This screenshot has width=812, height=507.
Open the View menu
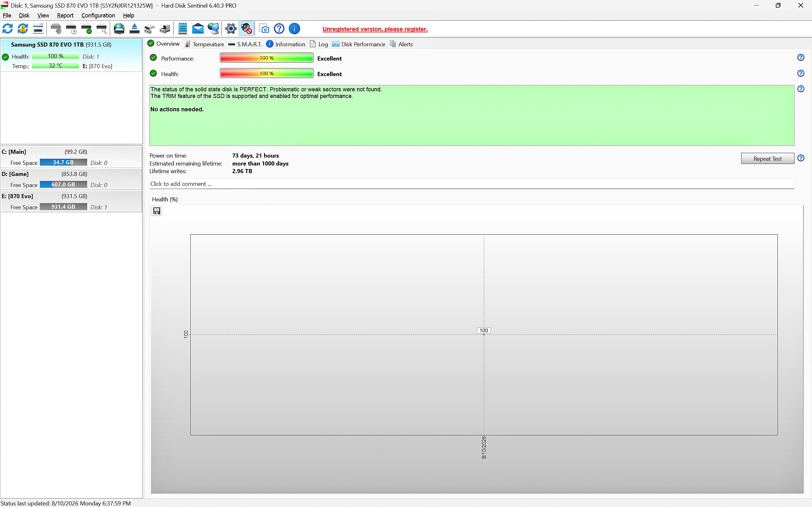pos(43,16)
